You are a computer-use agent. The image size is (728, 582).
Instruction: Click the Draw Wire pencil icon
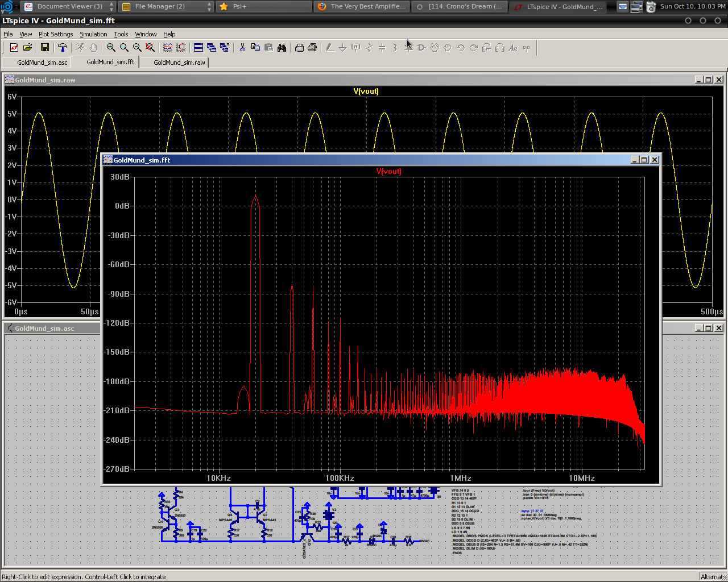[330, 48]
